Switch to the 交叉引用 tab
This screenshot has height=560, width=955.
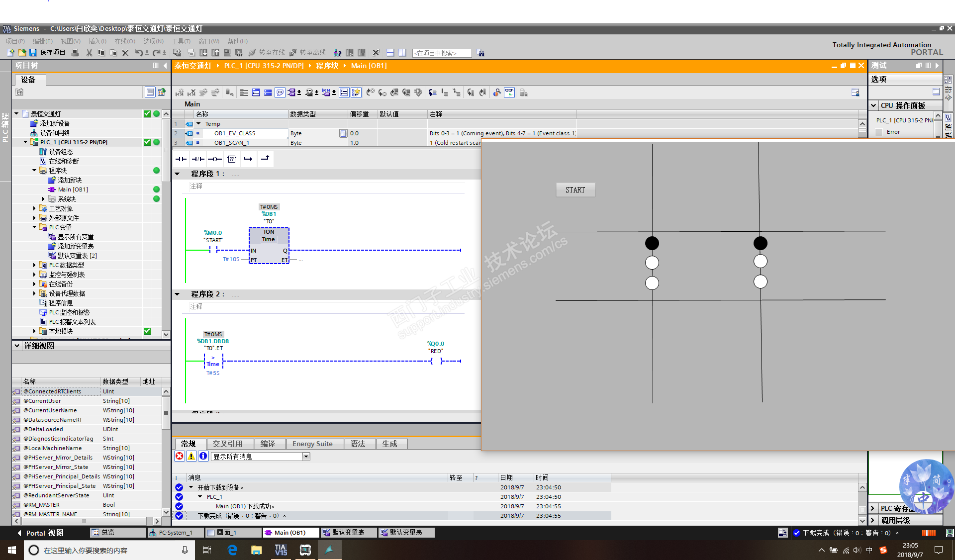pos(227,444)
